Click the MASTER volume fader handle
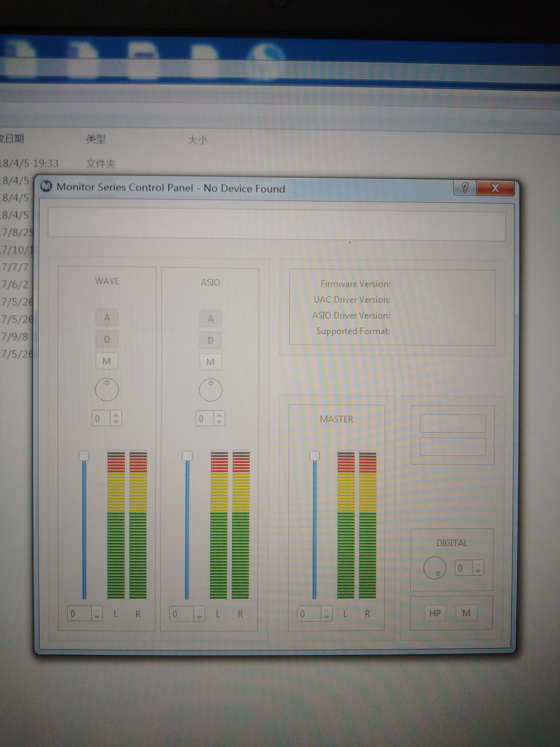This screenshot has height=747, width=560. [315, 456]
